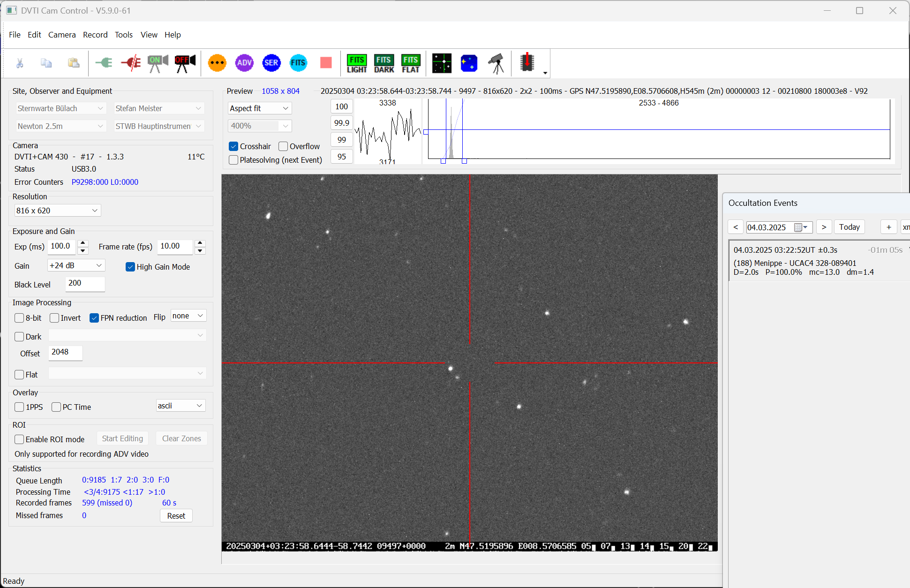Click the 99.9 percentile button
Viewport: 910px width, 588px height.
click(342, 123)
